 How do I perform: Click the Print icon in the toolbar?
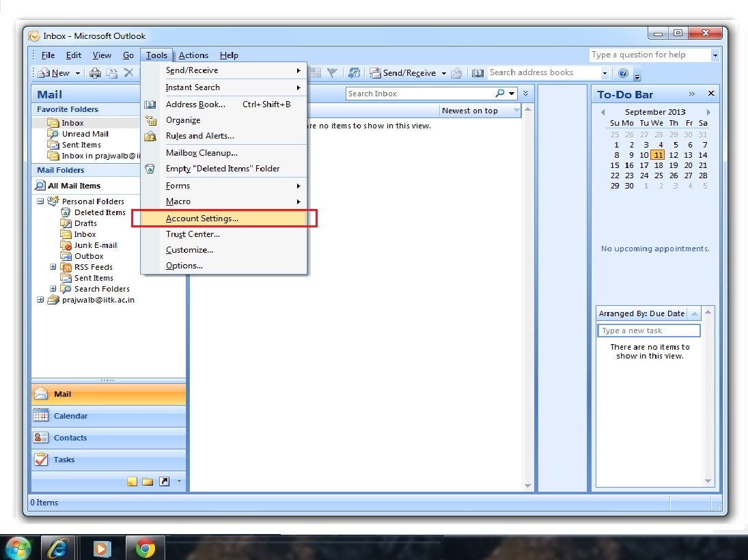[96, 73]
